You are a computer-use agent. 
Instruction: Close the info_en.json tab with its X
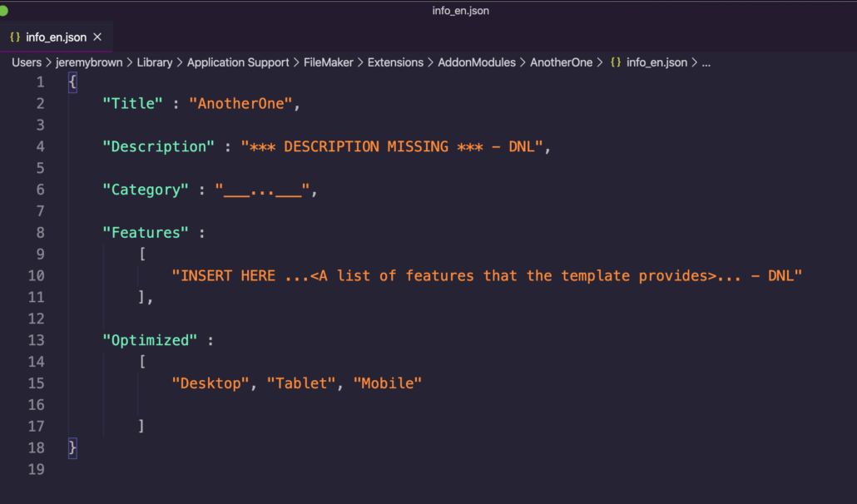click(x=97, y=37)
